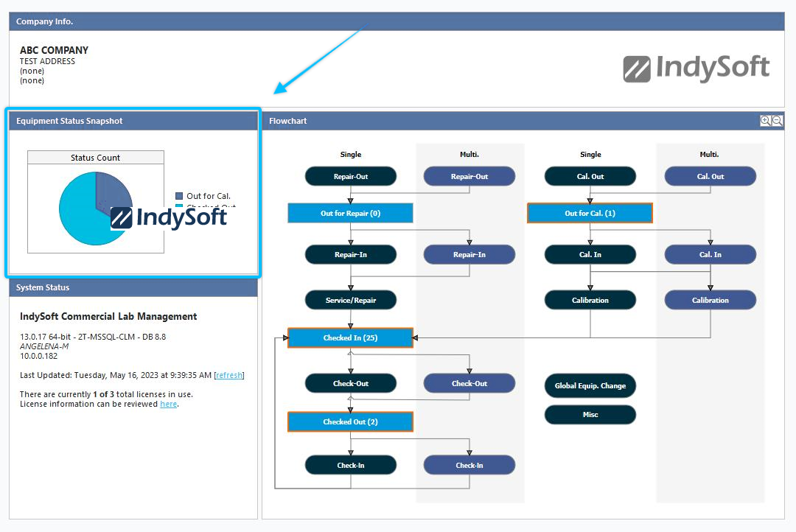This screenshot has width=796, height=532.
Task: Select the Out for Repair (0) status box
Action: [350, 213]
